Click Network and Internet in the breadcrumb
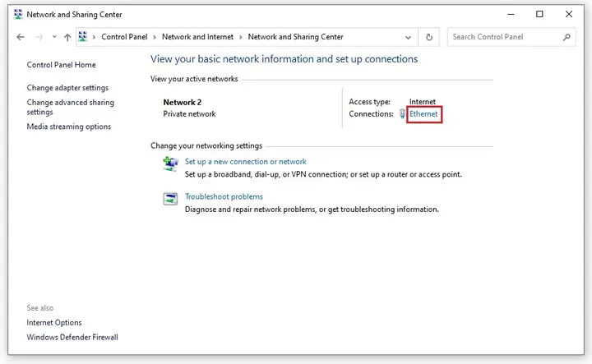 click(x=197, y=37)
